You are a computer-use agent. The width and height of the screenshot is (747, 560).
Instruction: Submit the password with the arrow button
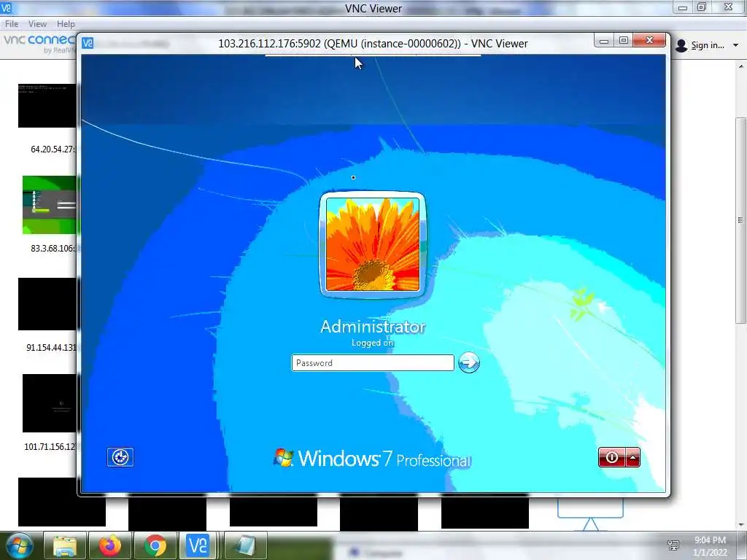click(469, 363)
